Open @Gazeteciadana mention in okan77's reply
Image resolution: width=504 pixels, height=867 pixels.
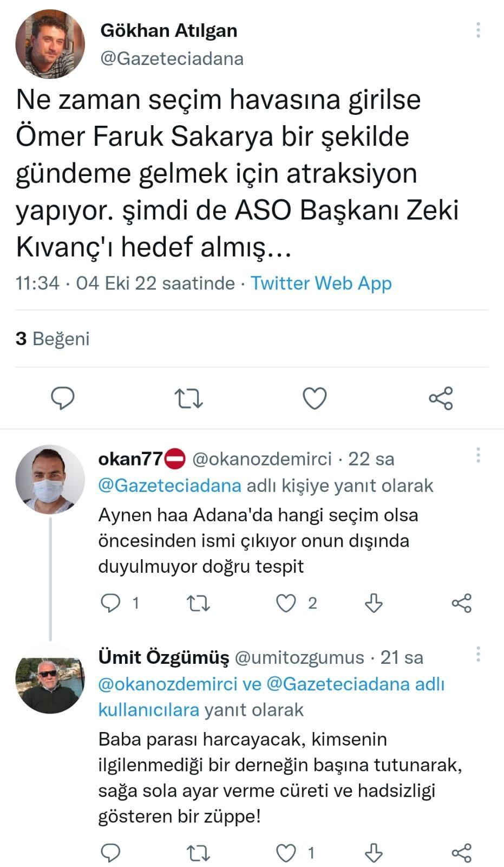point(169,486)
